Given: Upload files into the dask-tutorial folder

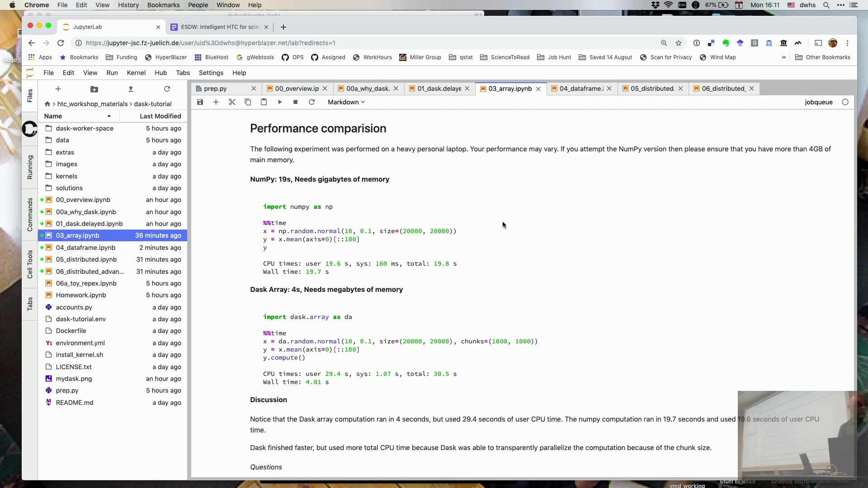Looking at the screenshot, I should point(131,89).
